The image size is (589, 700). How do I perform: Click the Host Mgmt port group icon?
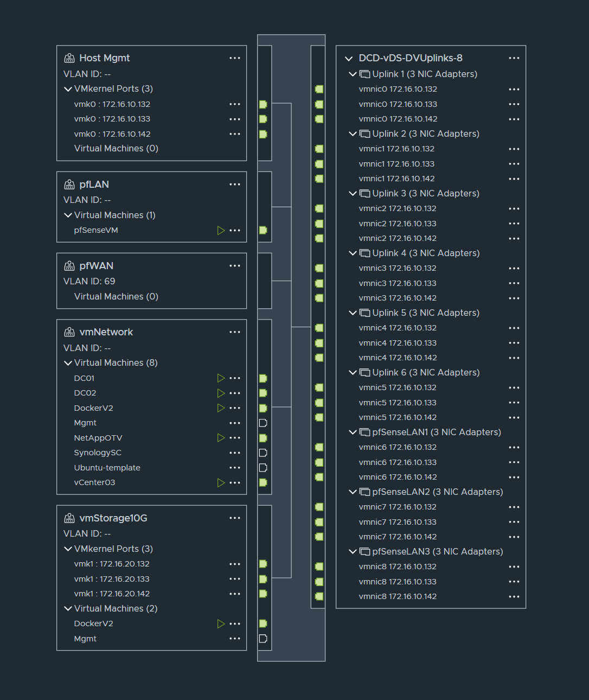[x=69, y=58]
